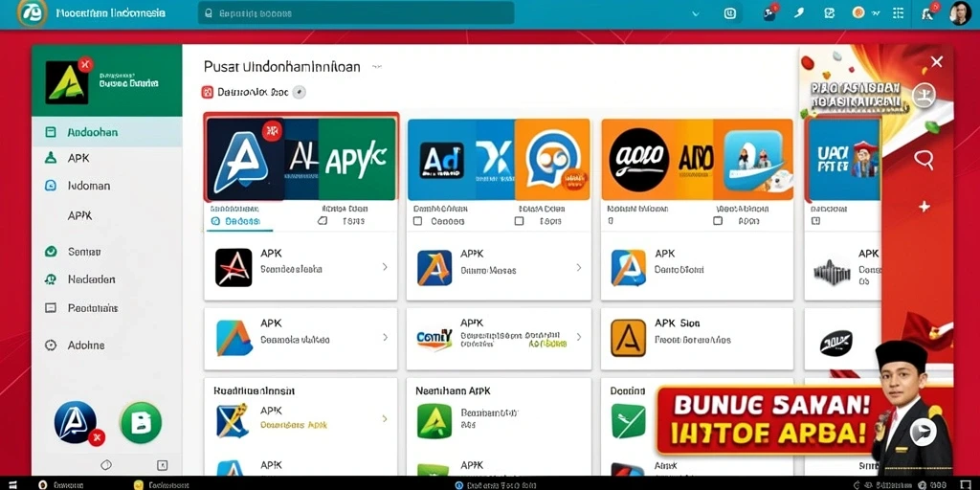Click the green round B icon at sidebar bottom

click(141, 422)
